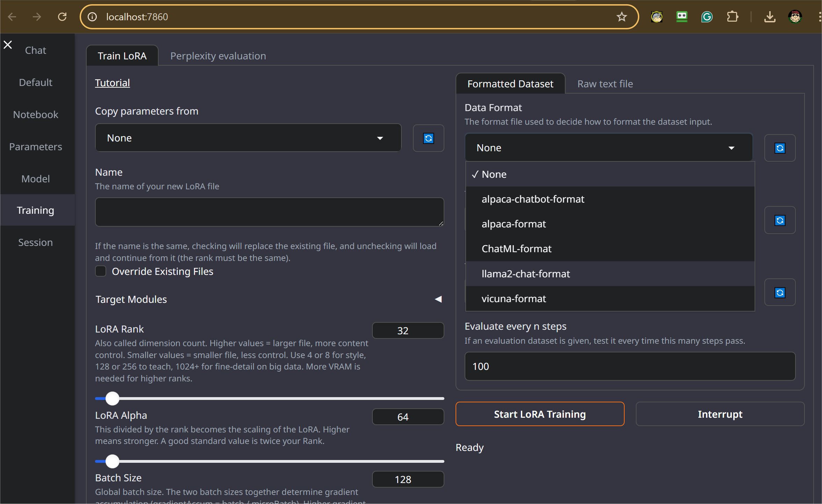Click the Grammarly extension icon
The height and width of the screenshot is (504, 822).
click(x=707, y=17)
